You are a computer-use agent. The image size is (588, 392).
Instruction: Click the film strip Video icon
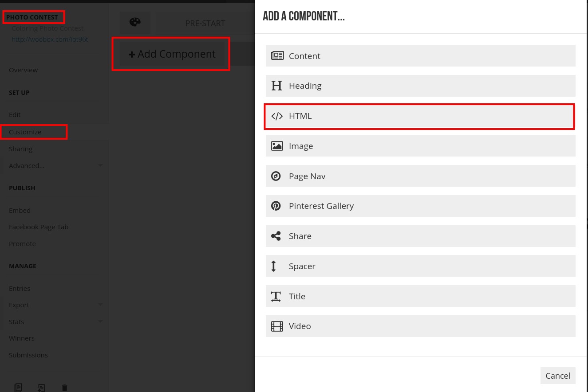pyautogui.click(x=277, y=326)
